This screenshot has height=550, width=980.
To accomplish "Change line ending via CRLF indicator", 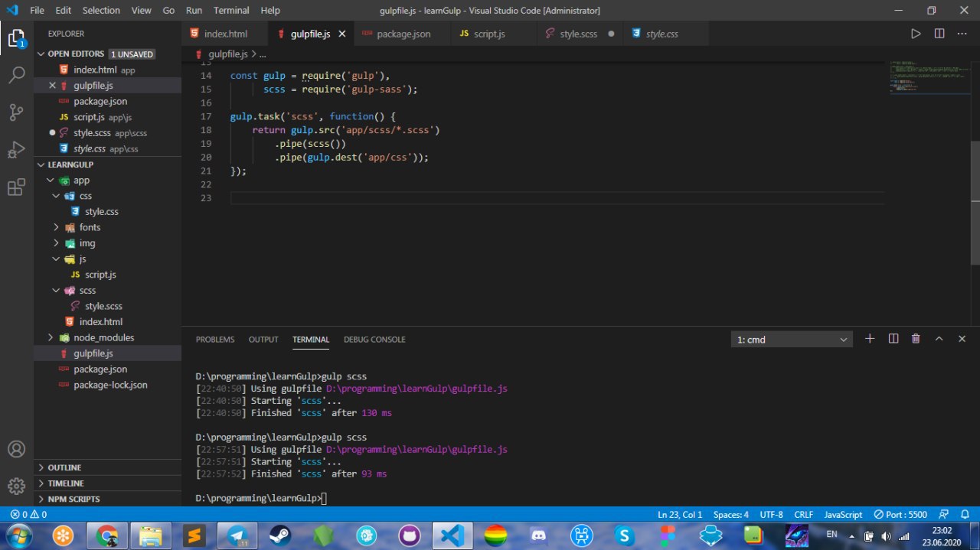I will pyautogui.click(x=804, y=515).
